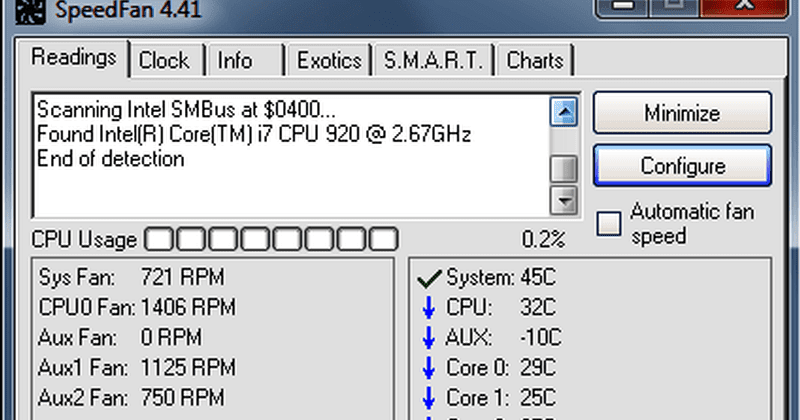Open the S.M.A.R.T. tab

point(433,60)
